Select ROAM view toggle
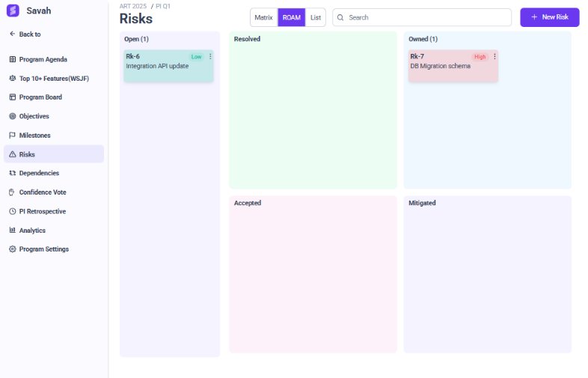588x378 pixels. tap(291, 17)
